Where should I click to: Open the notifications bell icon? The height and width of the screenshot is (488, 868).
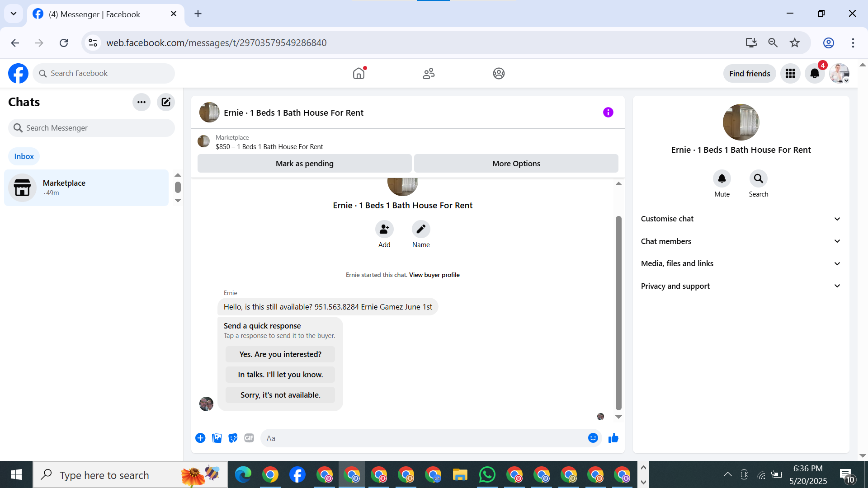815,74
